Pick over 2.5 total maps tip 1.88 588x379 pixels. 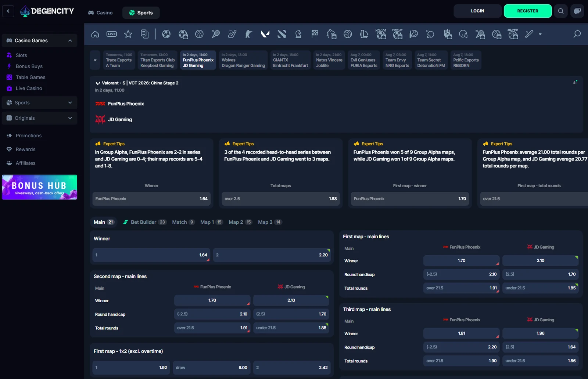281,199
